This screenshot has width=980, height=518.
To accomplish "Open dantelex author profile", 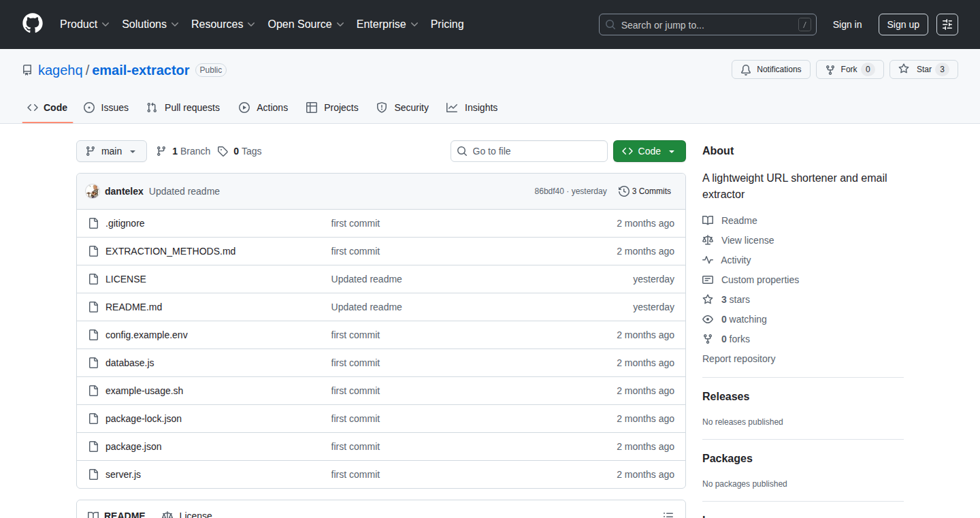I will (124, 191).
